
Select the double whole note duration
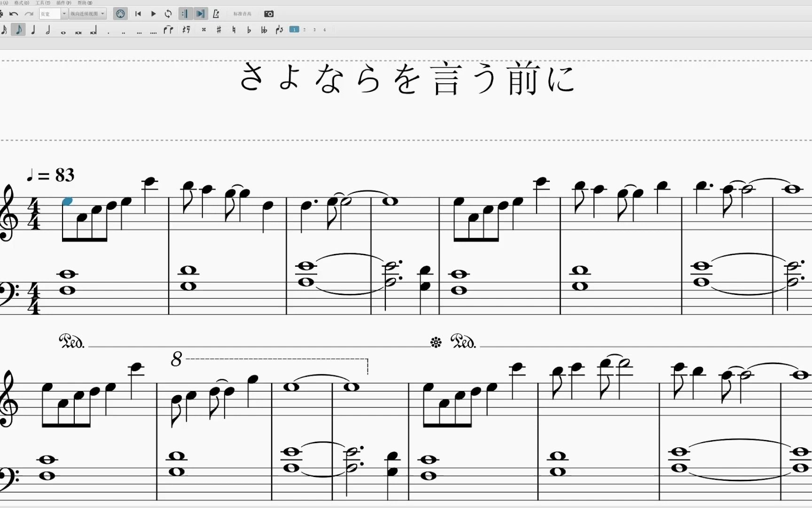coord(78,32)
